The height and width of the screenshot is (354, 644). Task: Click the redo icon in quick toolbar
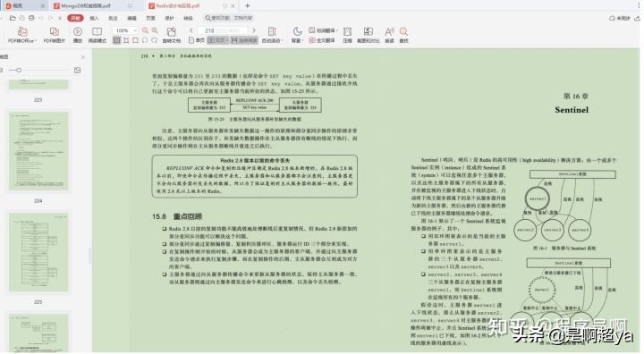tap(50, 18)
